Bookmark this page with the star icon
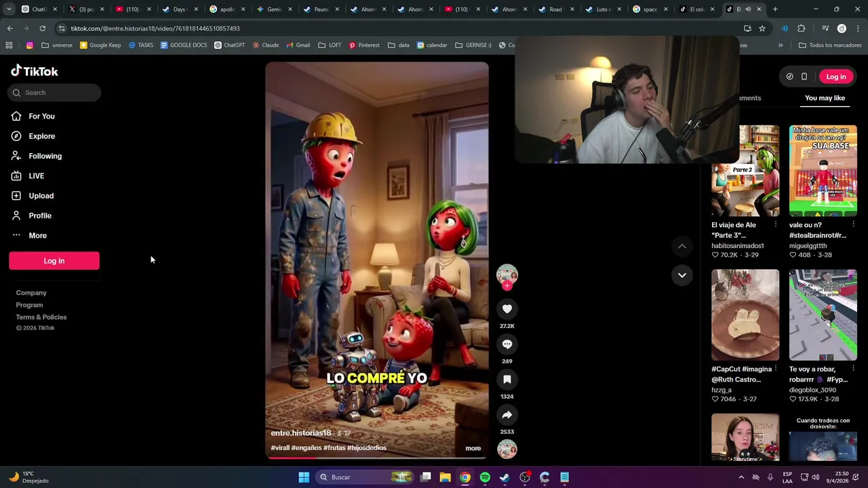This screenshot has height=488, width=868. click(x=762, y=28)
